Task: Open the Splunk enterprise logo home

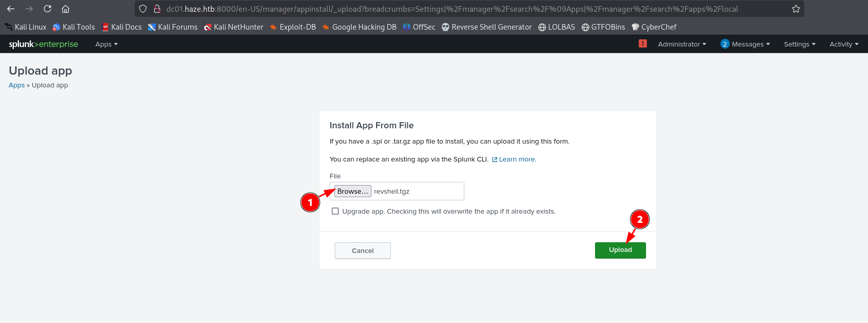Action: tap(43, 44)
